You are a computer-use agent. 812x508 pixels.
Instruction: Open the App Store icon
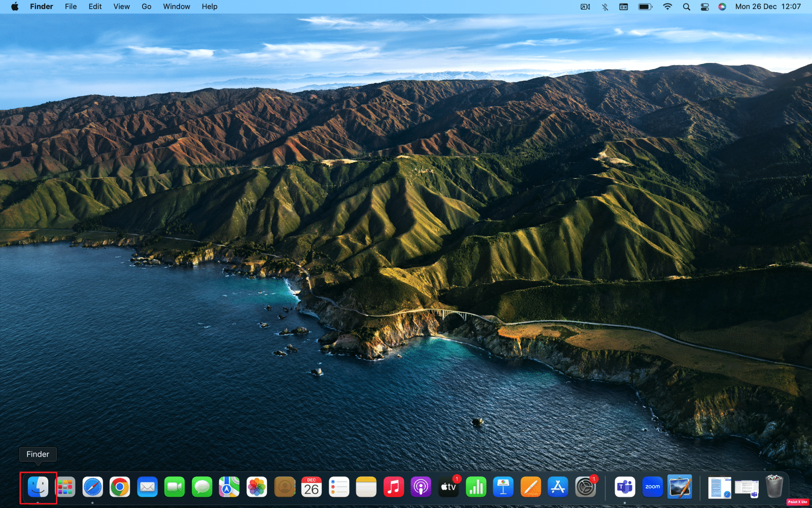coord(558,487)
